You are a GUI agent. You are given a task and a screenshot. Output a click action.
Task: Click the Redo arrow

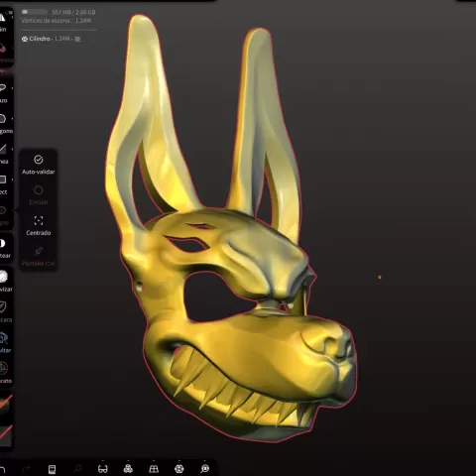(x=27, y=469)
